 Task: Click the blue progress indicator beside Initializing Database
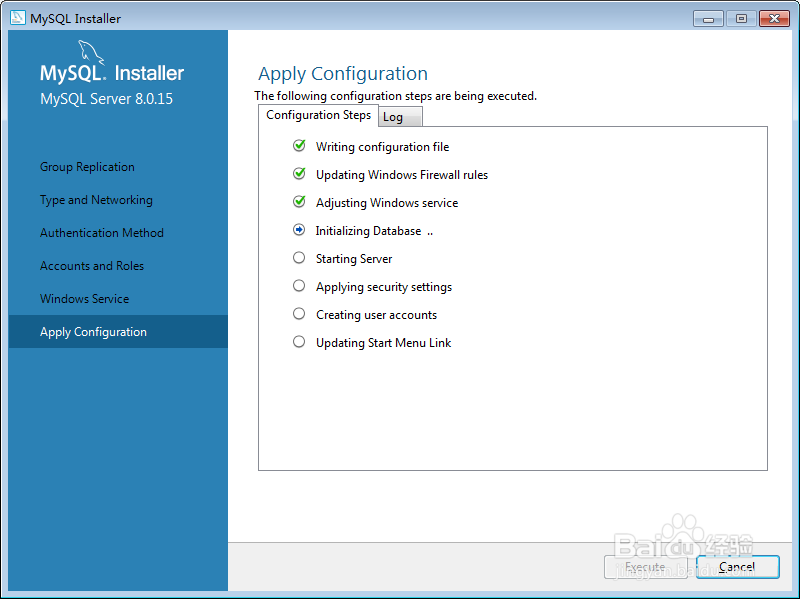[299, 230]
